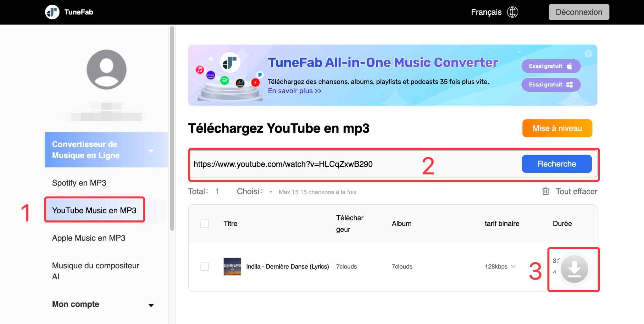The height and width of the screenshot is (324, 644).
Task: Click the TuneFab logo
Action: point(53,12)
